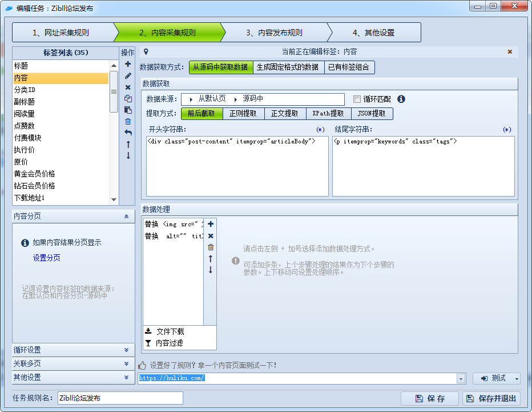Expand the 循环设置 section
This screenshot has width=532, height=412.
pyautogui.click(x=68, y=350)
